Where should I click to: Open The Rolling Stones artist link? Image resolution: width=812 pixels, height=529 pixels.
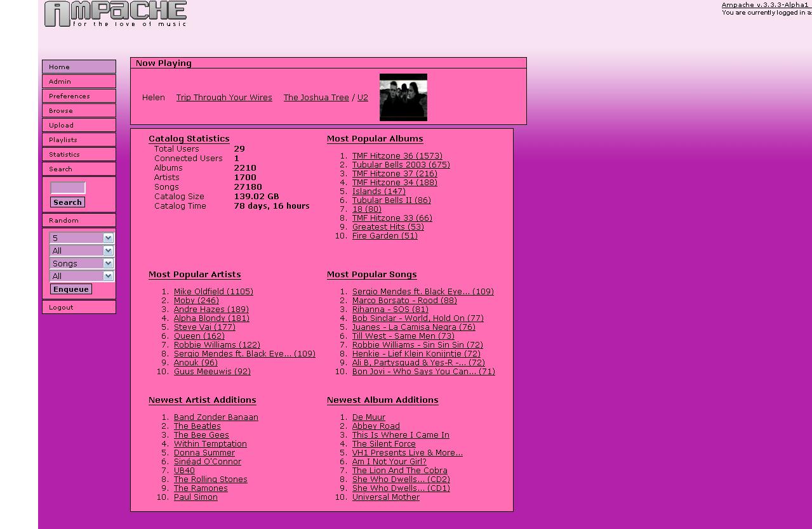click(211, 480)
